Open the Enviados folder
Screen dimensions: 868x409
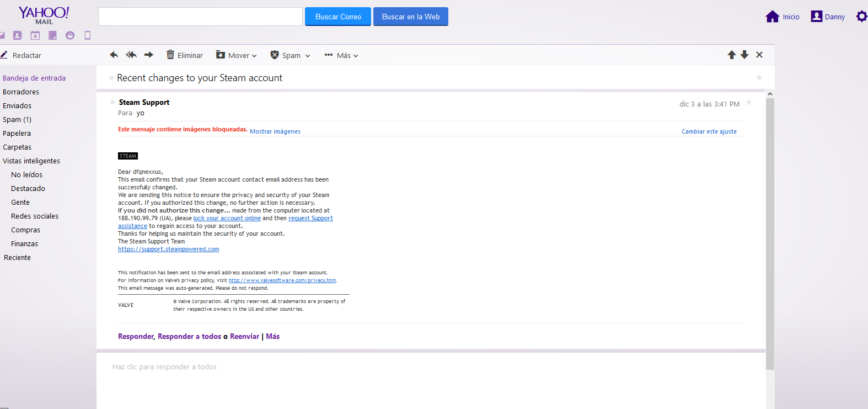tap(17, 105)
